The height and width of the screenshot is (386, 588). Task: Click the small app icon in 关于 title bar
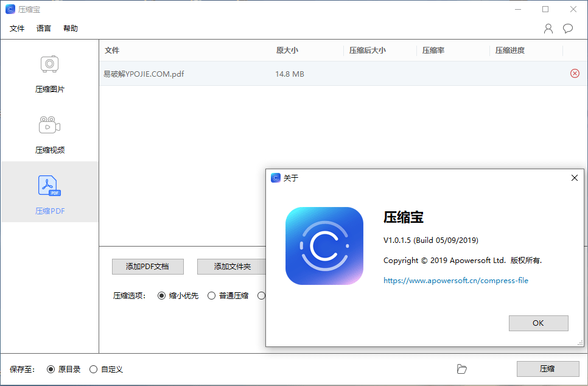tap(276, 178)
